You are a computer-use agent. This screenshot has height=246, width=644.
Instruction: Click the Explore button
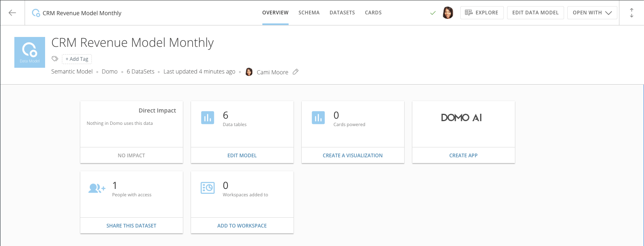[x=482, y=13]
